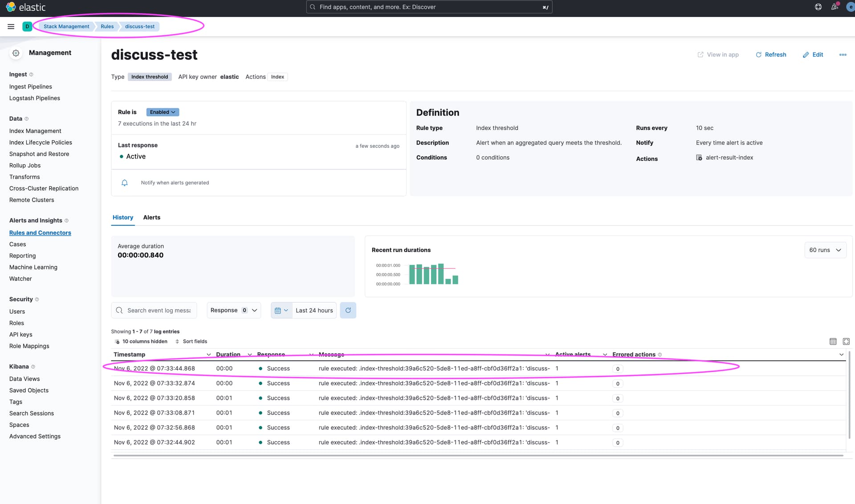
Task: Open the Active alerts column header menu
Action: [605, 355]
